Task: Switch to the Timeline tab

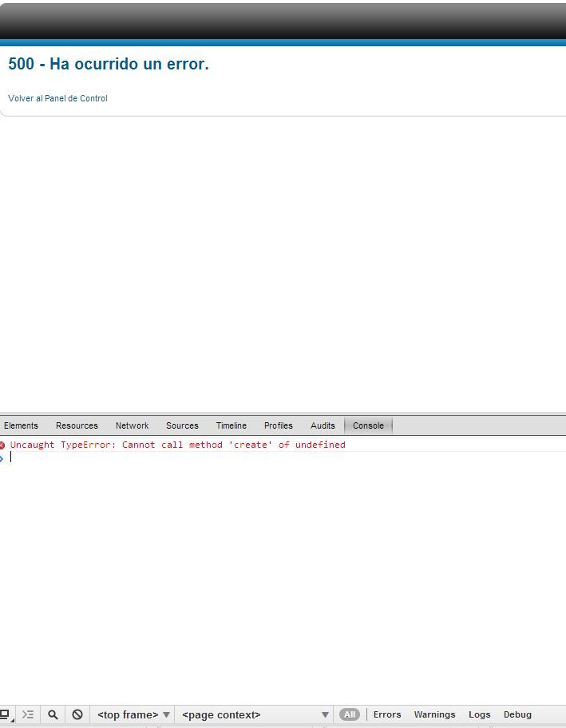Action: click(232, 425)
